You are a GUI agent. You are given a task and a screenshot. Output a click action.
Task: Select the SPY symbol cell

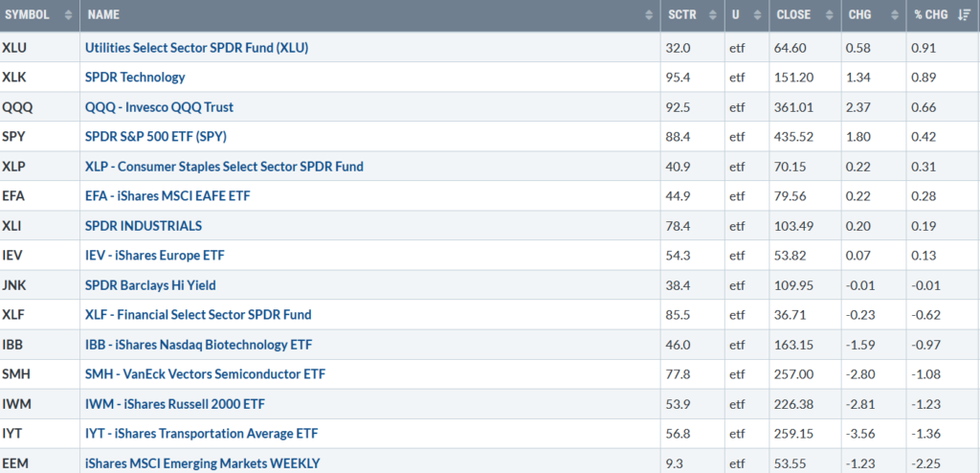[x=40, y=136]
